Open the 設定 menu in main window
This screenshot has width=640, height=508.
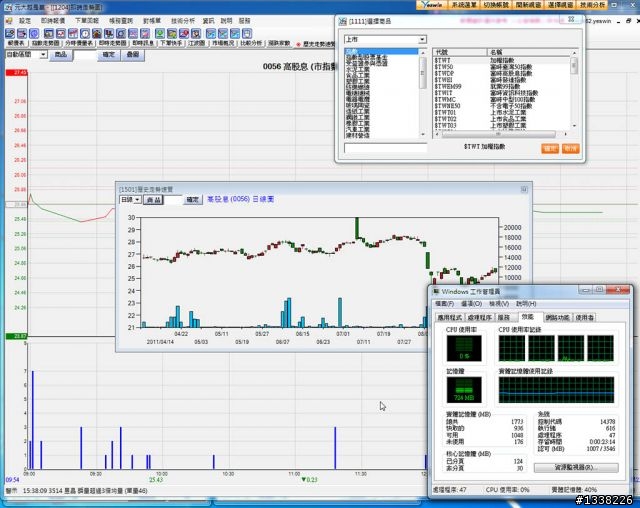pyautogui.click(x=25, y=21)
